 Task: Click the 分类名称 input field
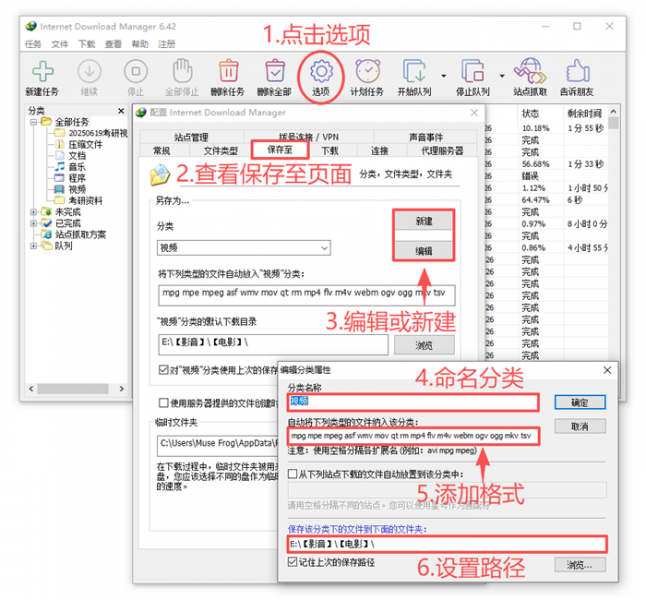413,402
